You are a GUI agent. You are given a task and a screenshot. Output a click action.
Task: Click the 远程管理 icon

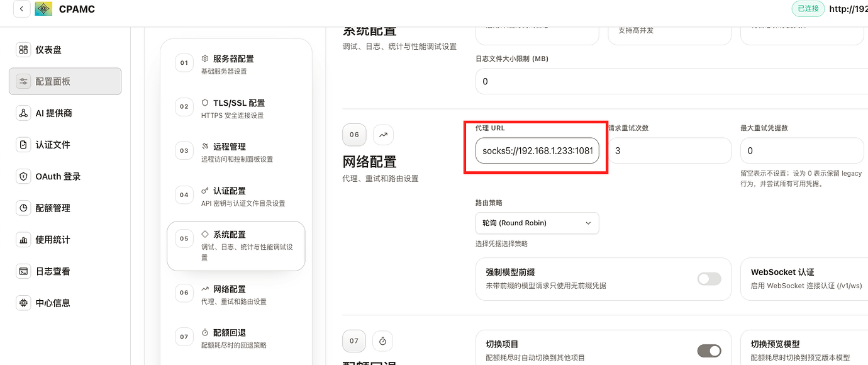[205, 146]
